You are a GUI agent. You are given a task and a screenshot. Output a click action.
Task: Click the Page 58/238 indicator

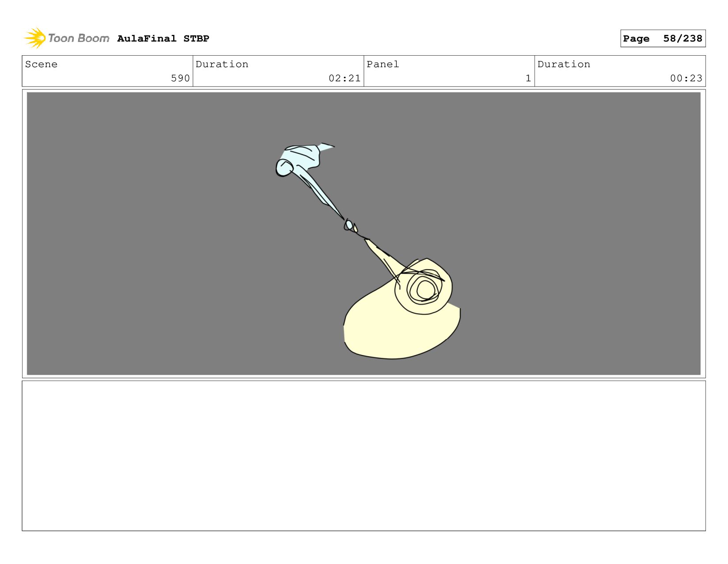pyautogui.click(x=663, y=38)
